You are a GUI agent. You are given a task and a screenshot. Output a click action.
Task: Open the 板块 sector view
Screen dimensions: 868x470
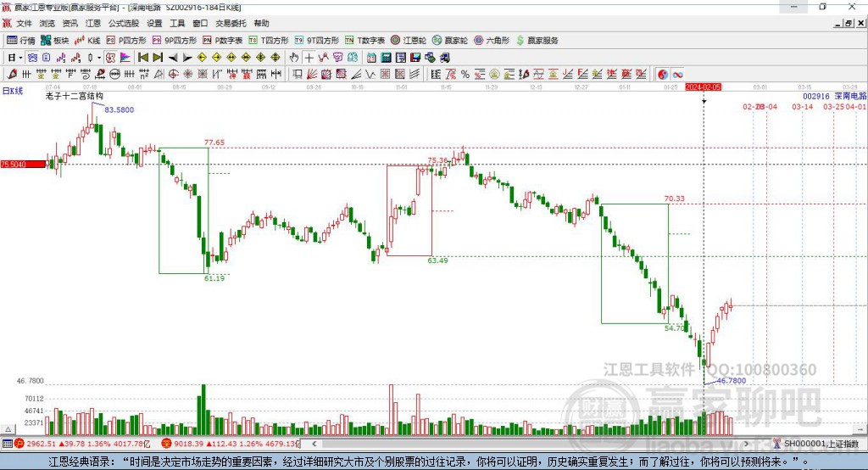55,41
